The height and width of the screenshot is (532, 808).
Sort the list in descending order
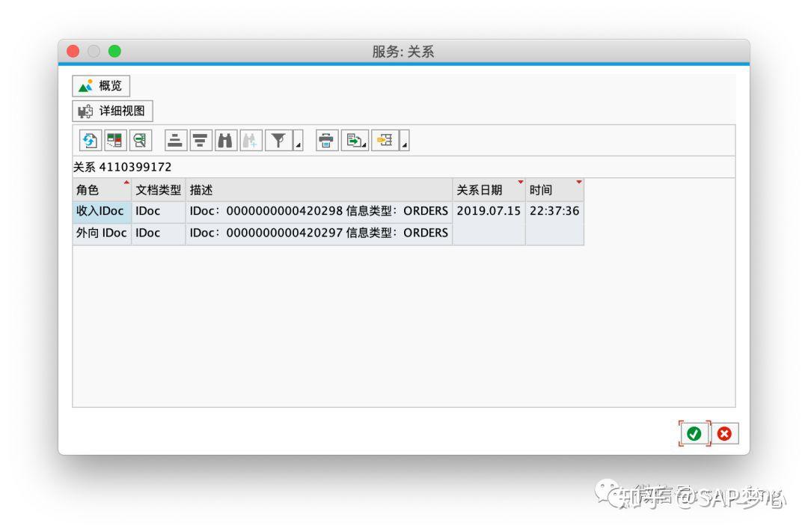200,140
